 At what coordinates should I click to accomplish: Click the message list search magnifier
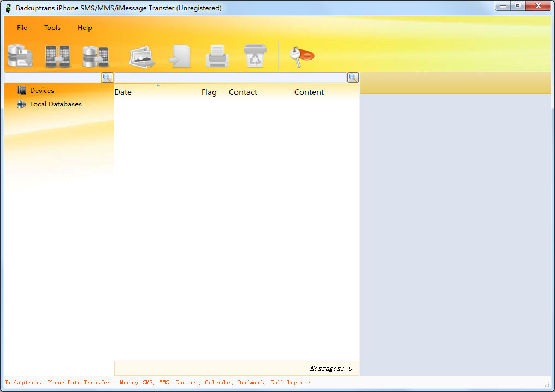(x=353, y=78)
